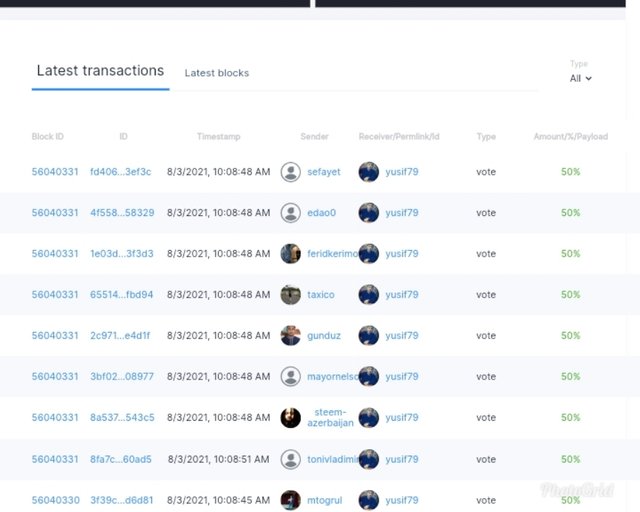Click the Sender column header
Viewport: 640px width, 512px height.
(x=314, y=136)
